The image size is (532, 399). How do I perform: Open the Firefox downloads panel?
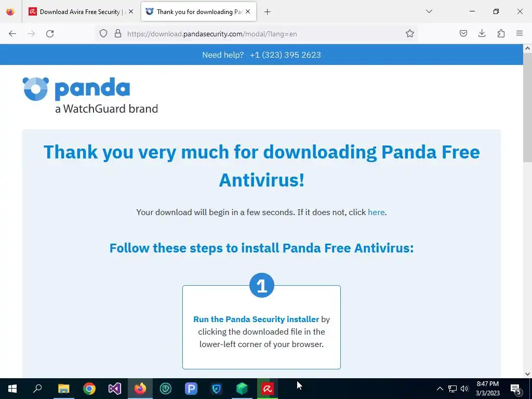(482, 33)
